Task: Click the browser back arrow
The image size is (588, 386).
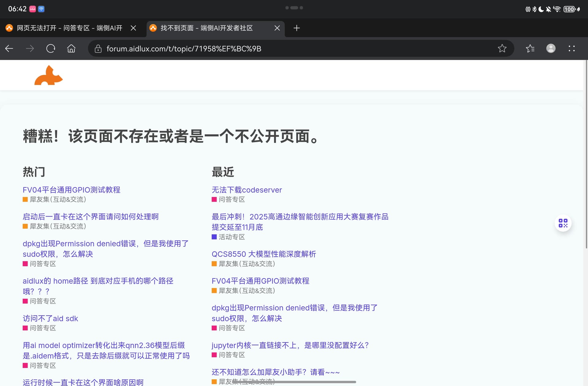Action: pos(9,49)
